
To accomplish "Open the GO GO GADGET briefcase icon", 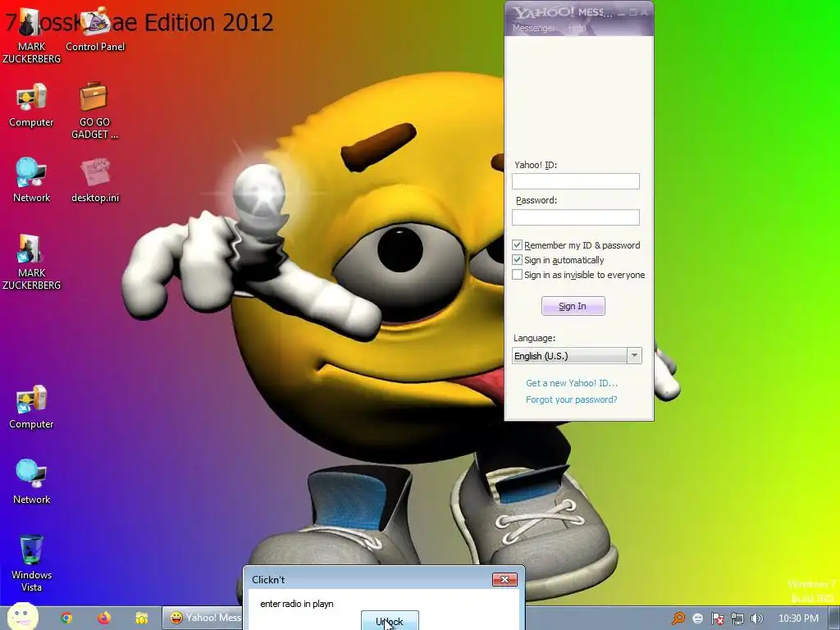I will (94, 111).
